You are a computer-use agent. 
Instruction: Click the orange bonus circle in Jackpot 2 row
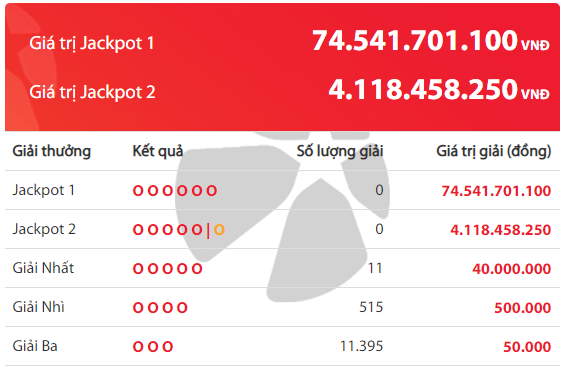tap(219, 229)
